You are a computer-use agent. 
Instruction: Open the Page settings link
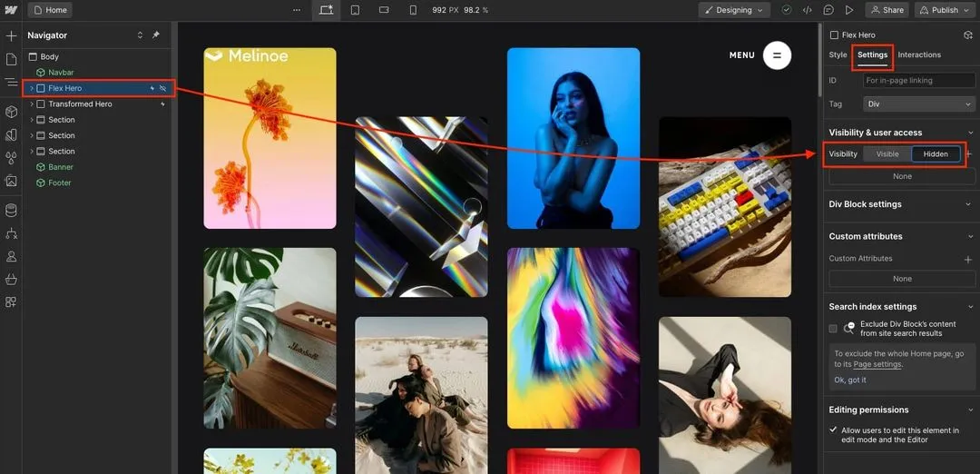pos(877,364)
